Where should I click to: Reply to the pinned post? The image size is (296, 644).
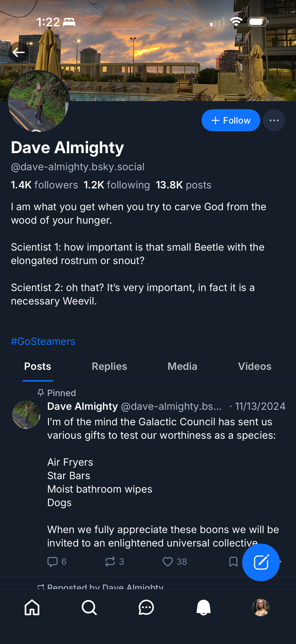53,562
